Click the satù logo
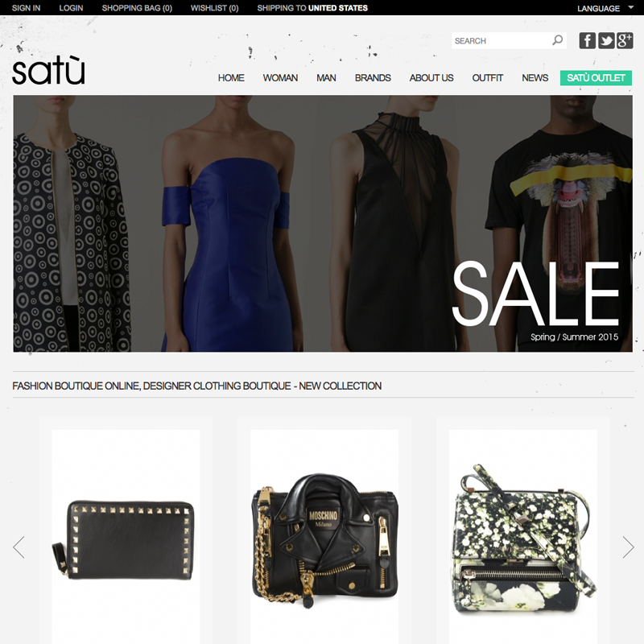Image resolution: width=644 pixels, height=644 pixels. [x=48, y=70]
